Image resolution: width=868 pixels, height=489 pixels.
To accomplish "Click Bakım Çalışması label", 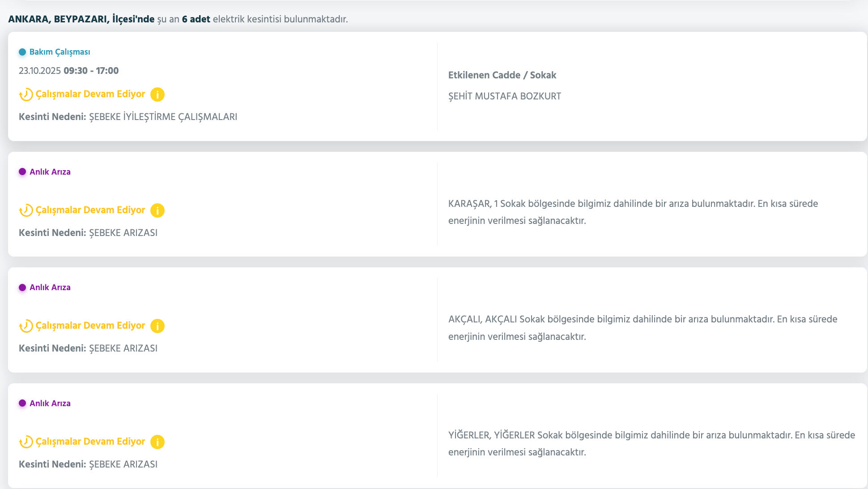I will (60, 52).
